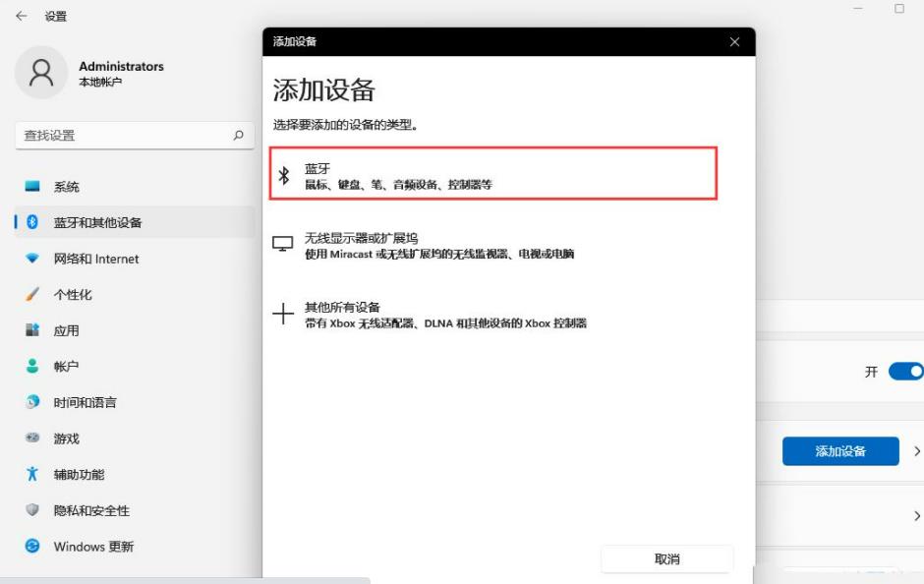Click the Administrators account avatar
The image size is (924, 584).
tap(41, 74)
